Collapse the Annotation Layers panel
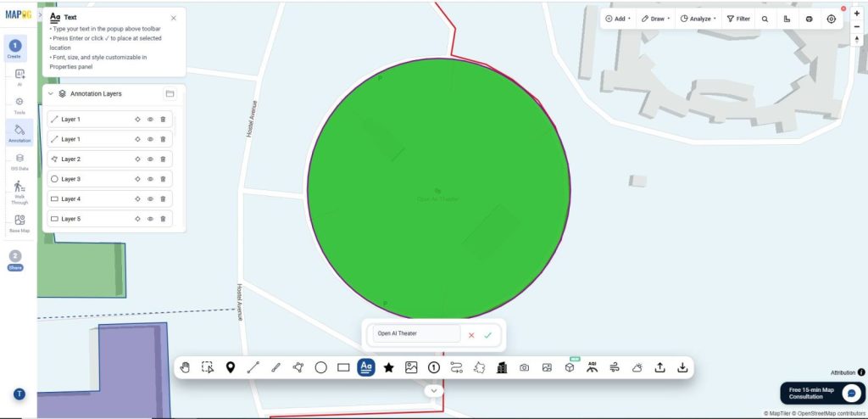The height and width of the screenshot is (419, 868). tap(51, 93)
